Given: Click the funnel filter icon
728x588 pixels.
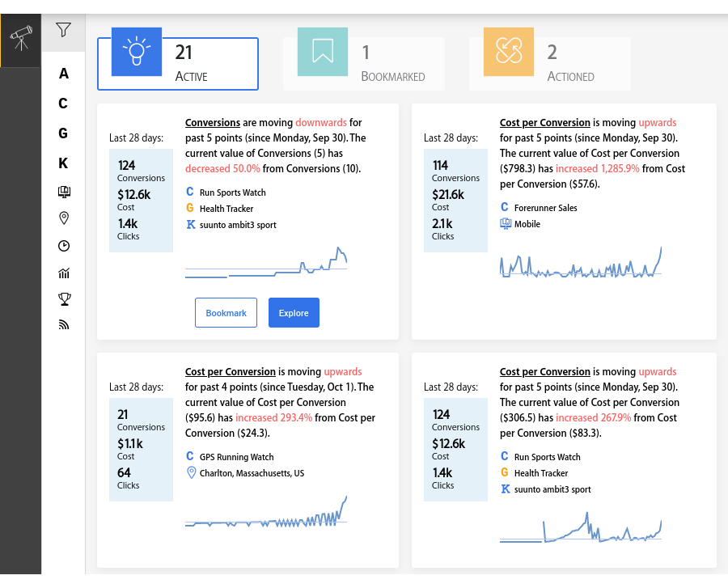Looking at the screenshot, I should (64, 30).
